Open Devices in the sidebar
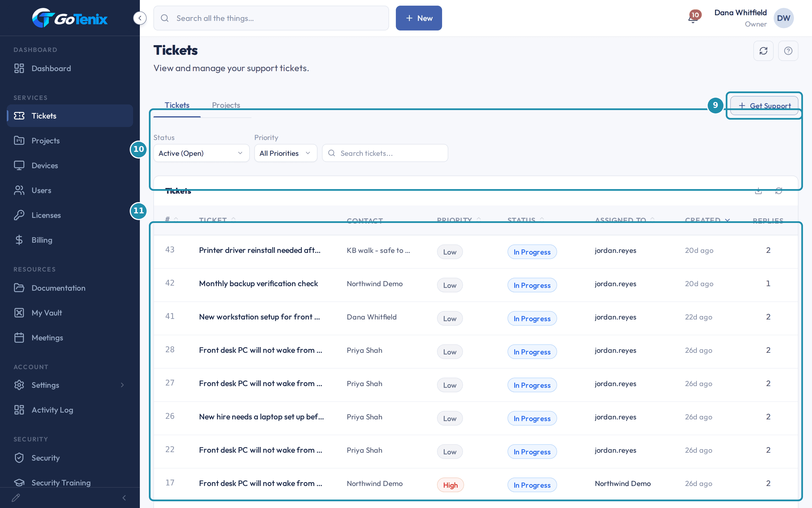This screenshot has height=508, width=812. pos(70,165)
